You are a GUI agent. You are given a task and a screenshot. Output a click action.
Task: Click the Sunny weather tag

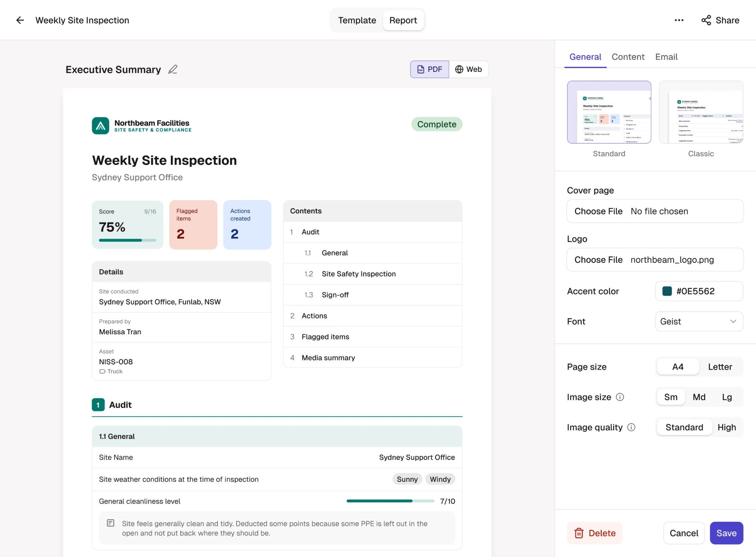(407, 479)
